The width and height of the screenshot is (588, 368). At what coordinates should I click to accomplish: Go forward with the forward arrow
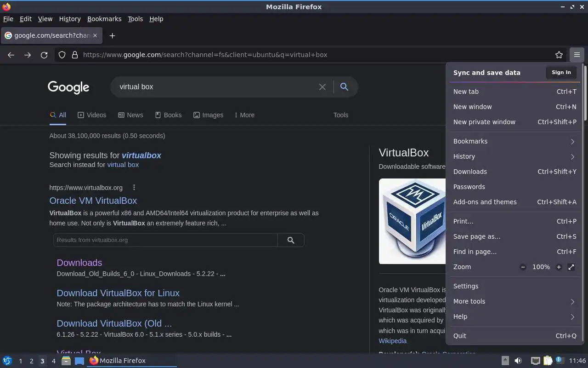pos(28,55)
